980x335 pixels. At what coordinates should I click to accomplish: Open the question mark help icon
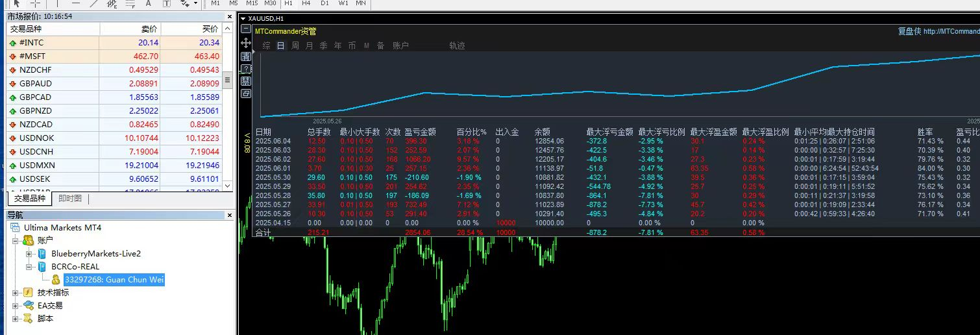pos(246,69)
